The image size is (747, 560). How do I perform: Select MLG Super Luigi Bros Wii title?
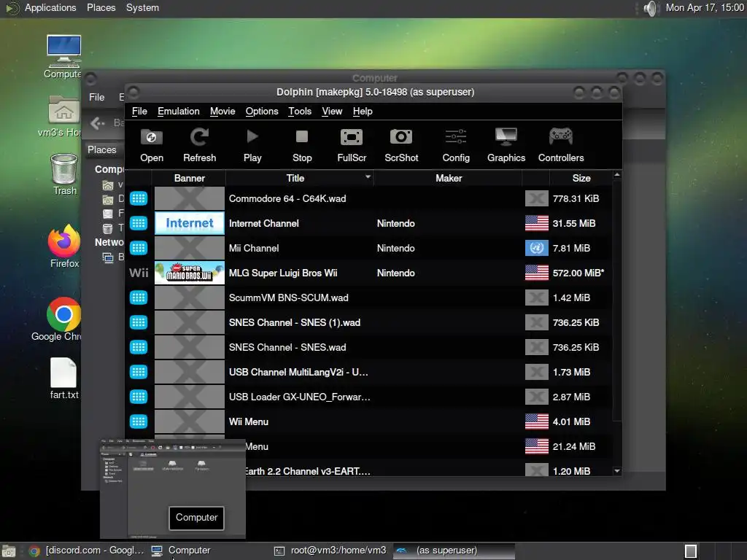[283, 273]
